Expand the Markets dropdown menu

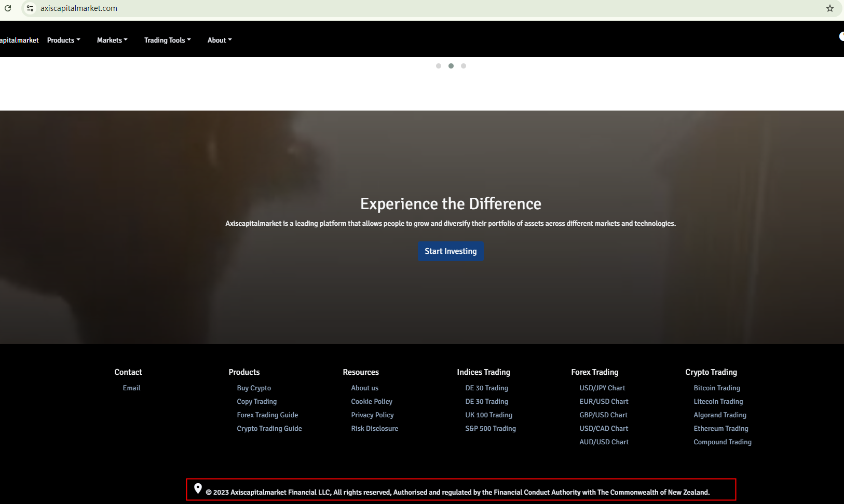(112, 40)
